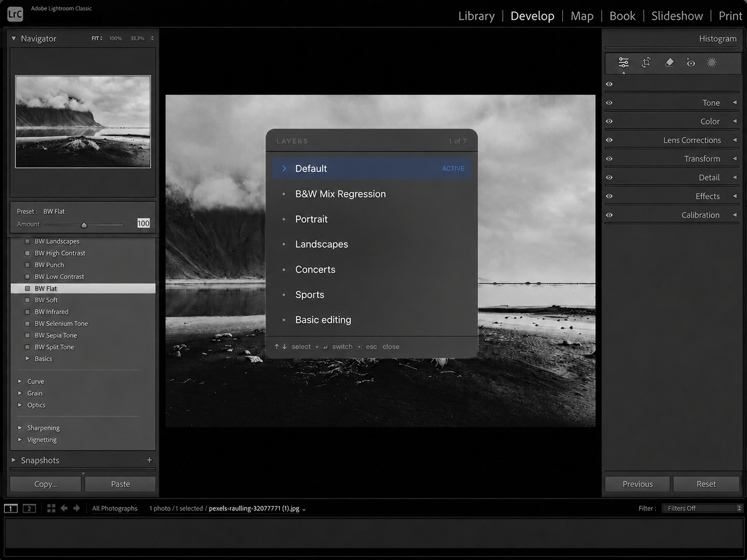
Task: Click the BW Flat preset icon
Action: pos(27,289)
